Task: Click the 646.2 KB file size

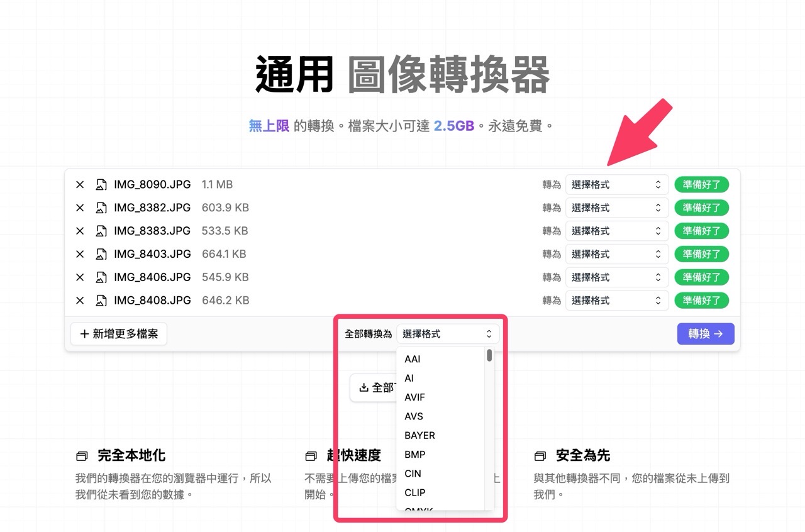Action: [x=226, y=301]
